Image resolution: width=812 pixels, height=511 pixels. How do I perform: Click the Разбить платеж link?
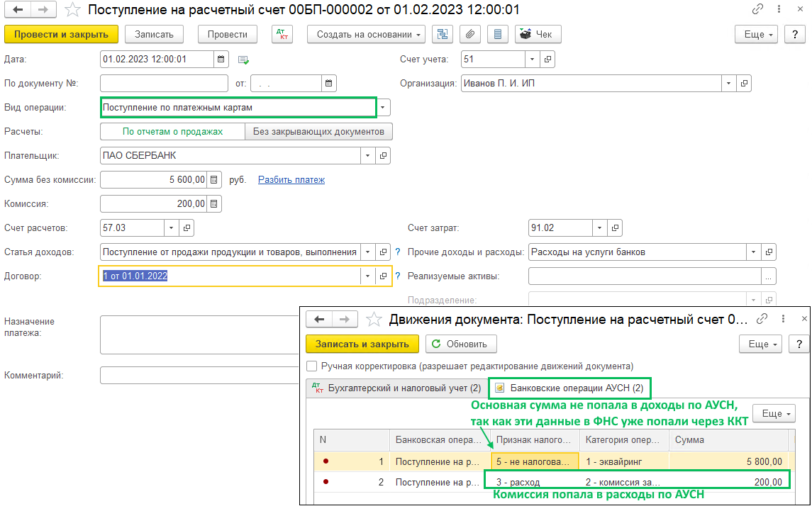tap(291, 179)
